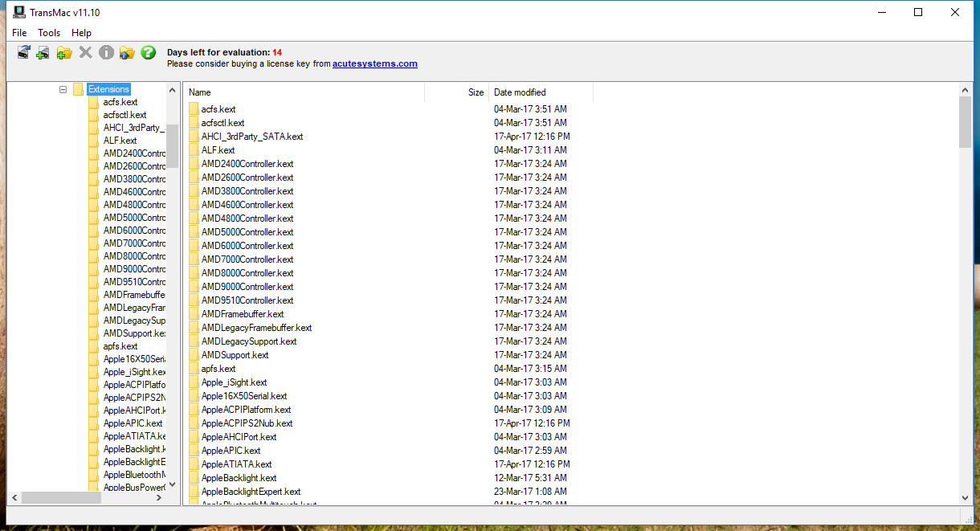Viewport: 980px width, 531px height.
Task: Click up arrow of folder tree scrollbar
Action: tap(173, 89)
